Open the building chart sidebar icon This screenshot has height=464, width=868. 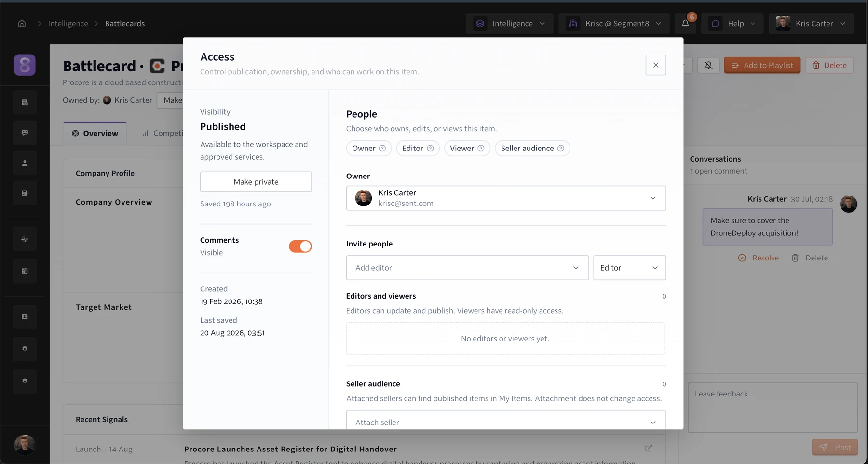tap(25, 271)
